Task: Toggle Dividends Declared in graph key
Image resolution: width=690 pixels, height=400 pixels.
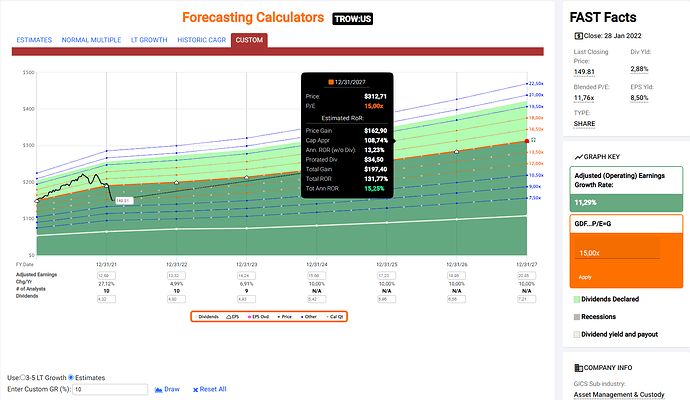Action: point(575,298)
